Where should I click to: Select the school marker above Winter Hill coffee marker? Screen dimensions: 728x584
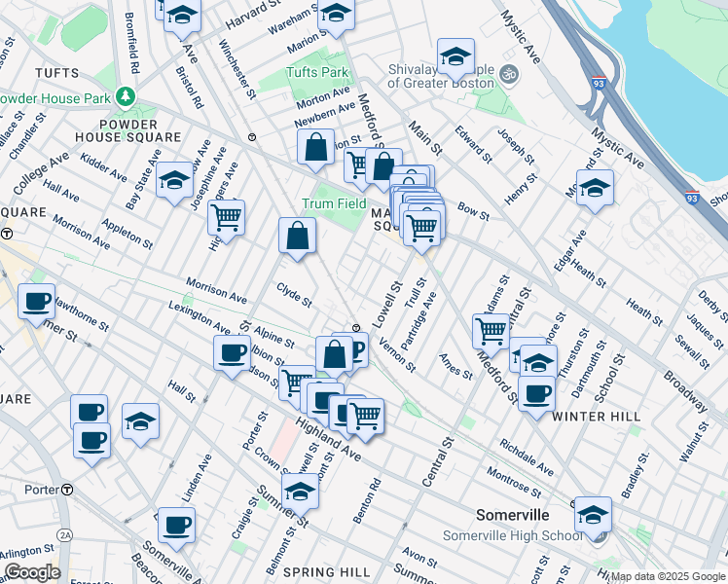click(x=538, y=362)
